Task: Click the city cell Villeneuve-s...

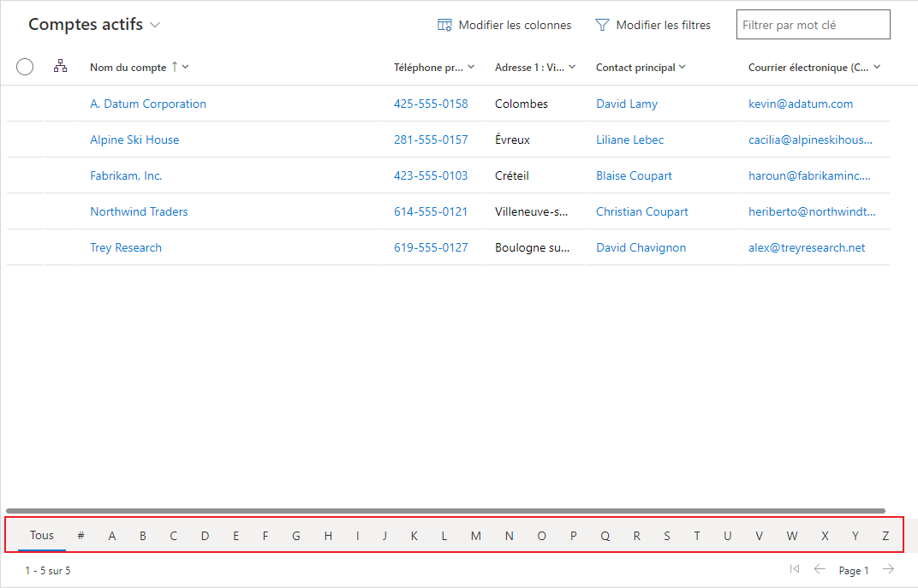Action: click(531, 211)
